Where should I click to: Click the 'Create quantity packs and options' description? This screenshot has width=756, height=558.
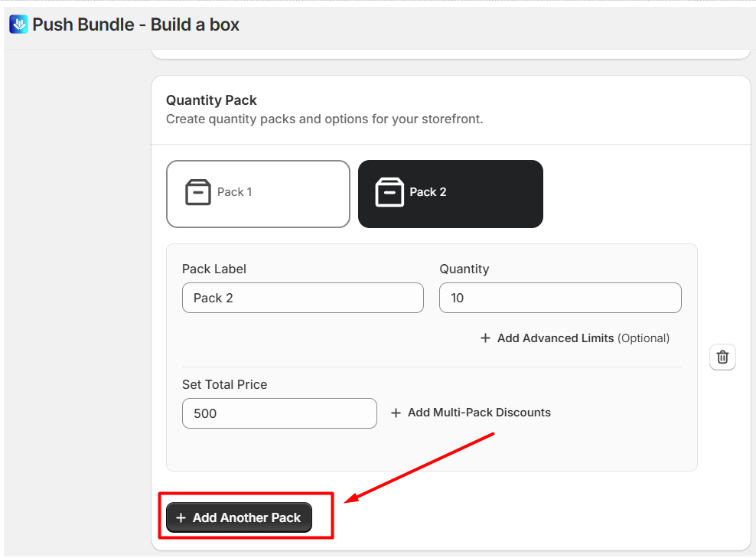pyautogui.click(x=324, y=119)
